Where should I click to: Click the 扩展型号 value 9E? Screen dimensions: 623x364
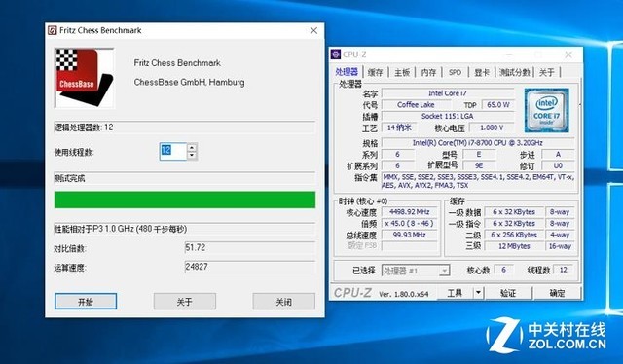(479, 165)
